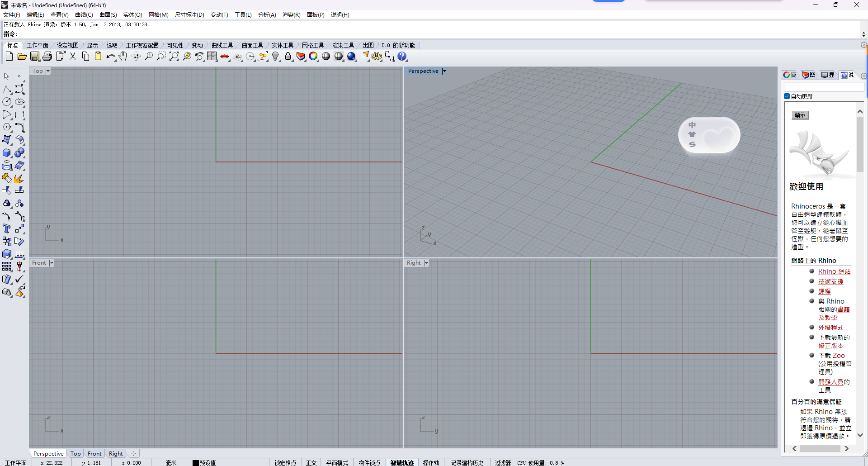This screenshot has height=466, width=868.
Task: Click the four-viewport layout icon
Action: click(212, 57)
